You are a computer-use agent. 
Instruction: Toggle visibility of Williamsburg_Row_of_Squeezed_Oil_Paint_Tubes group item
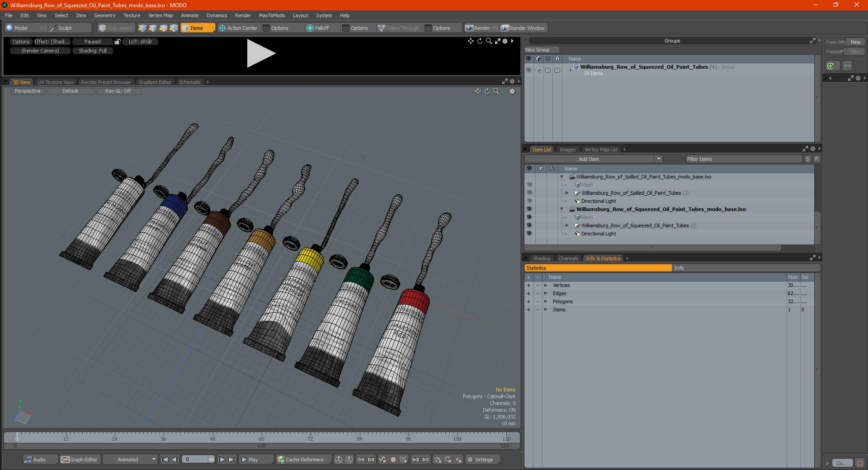529,226
